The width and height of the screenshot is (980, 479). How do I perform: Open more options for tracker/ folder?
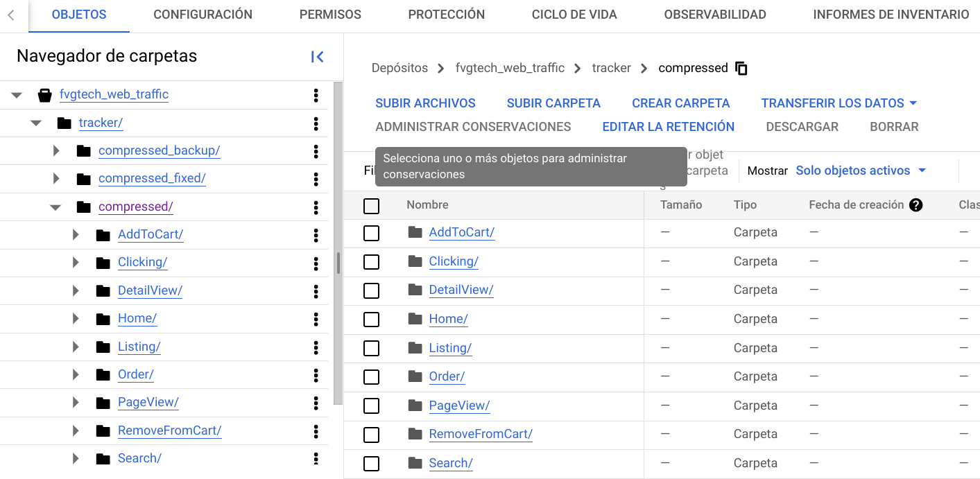316,123
